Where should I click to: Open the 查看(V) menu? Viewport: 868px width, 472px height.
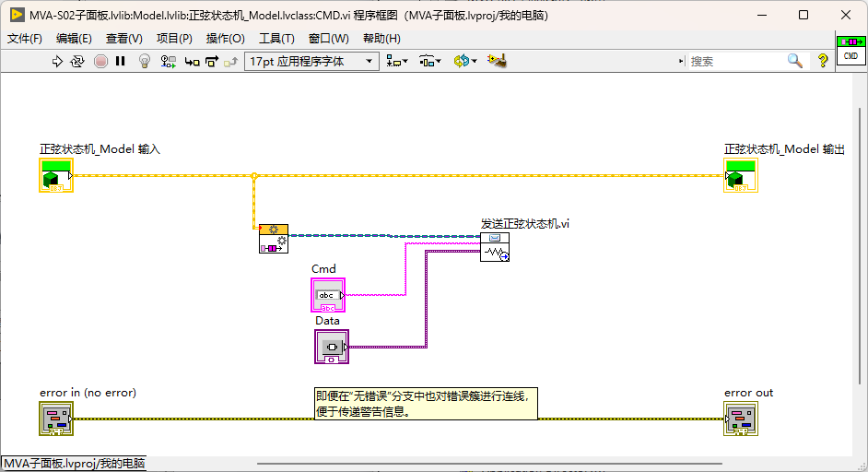point(124,38)
